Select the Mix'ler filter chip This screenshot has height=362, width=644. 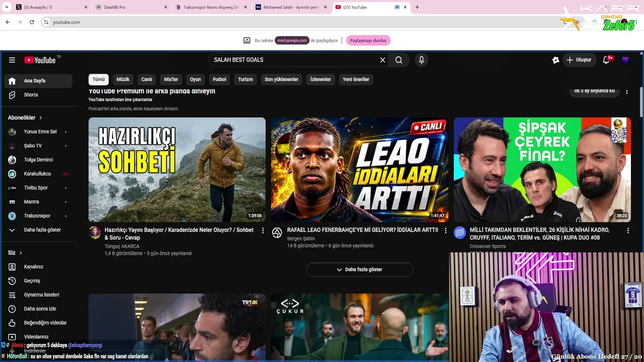(x=171, y=79)
